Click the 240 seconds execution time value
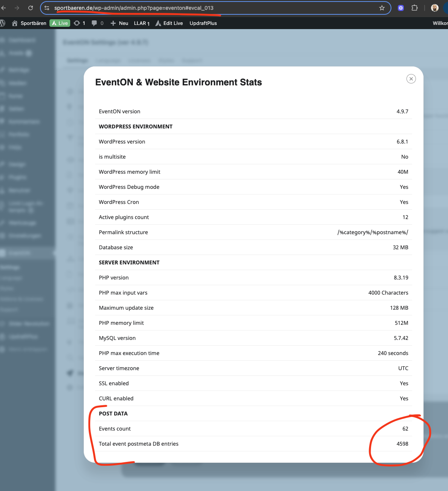This screenshot has height=491, width=448. (x=393, y=353)
